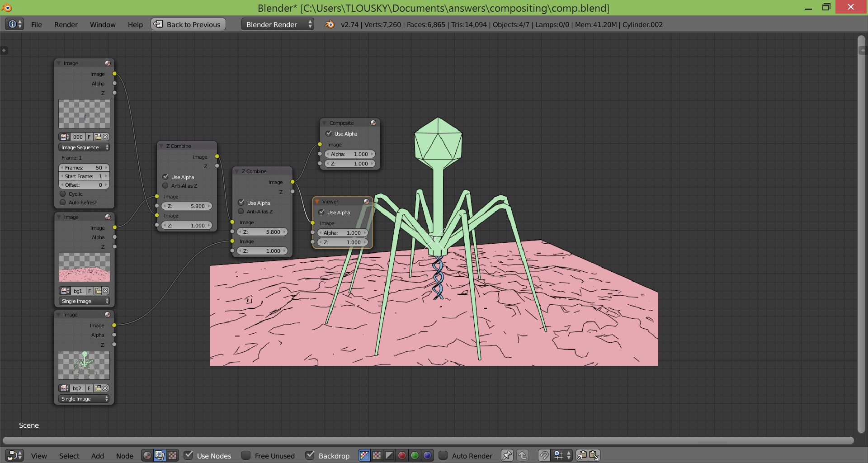Enable Auto-Refresh on the Image Sequence node

tap(63, 202)
